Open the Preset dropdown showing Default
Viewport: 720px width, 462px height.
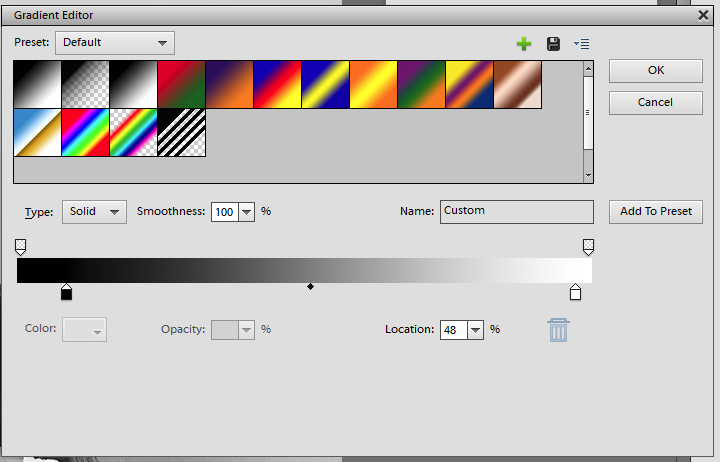(x=115, y=43)
